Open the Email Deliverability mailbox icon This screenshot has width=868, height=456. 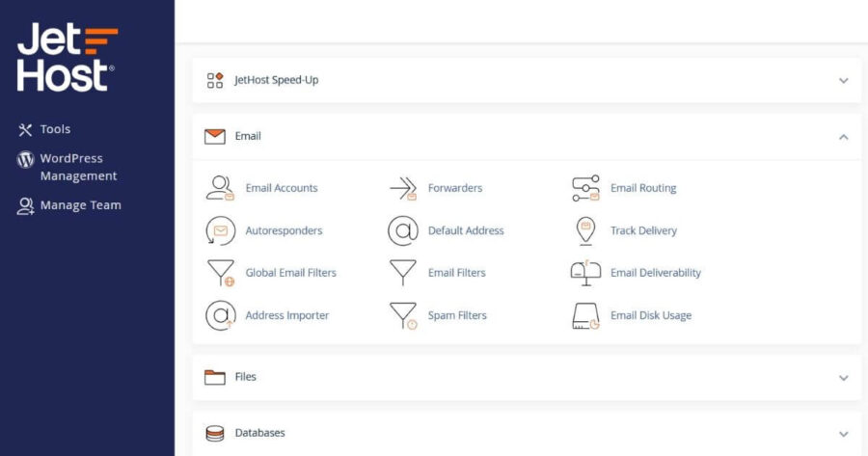(585, 273)
